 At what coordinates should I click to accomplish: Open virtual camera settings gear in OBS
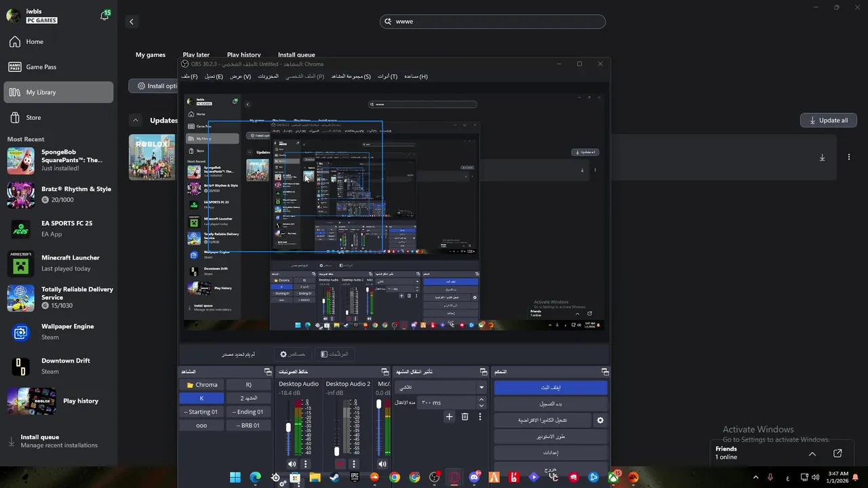[x=600, y=420]
